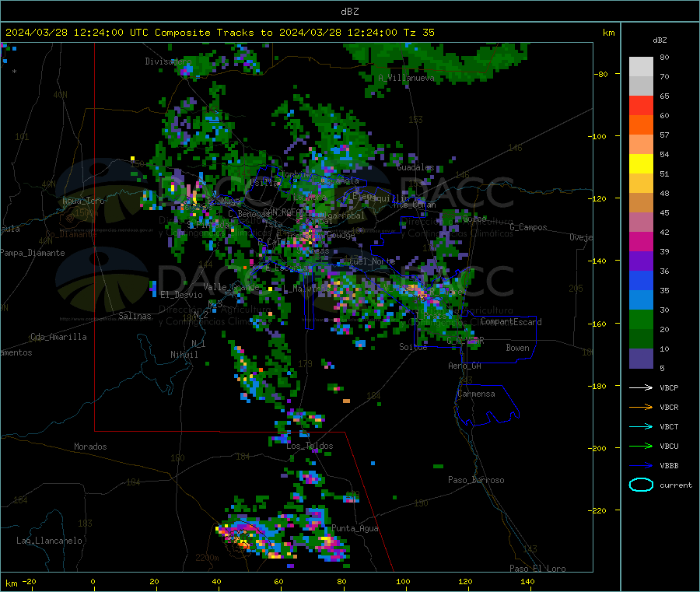Image resolution: width=700 pixels, height=592 pixels.
Task: Click the cyan 'current' ellipse in legend
Action: coord(641,485)
